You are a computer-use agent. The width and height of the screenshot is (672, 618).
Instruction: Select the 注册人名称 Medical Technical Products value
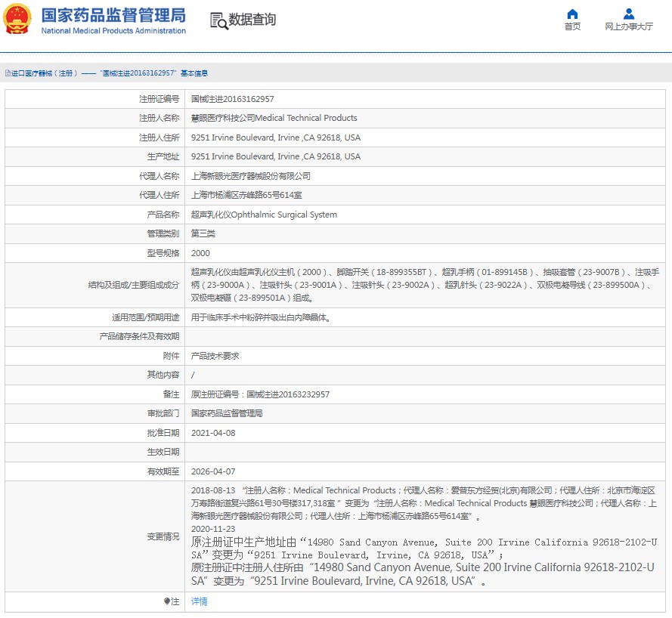point(274,118)
